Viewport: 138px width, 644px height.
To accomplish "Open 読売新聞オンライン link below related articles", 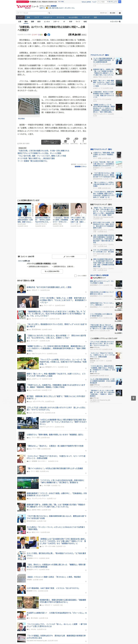I will tap(81, 166).
